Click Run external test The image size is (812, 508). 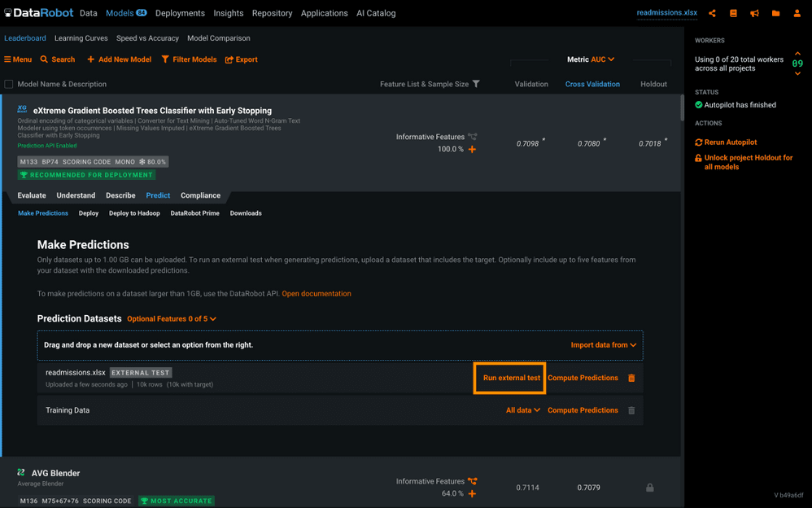(x=511, y=378)
